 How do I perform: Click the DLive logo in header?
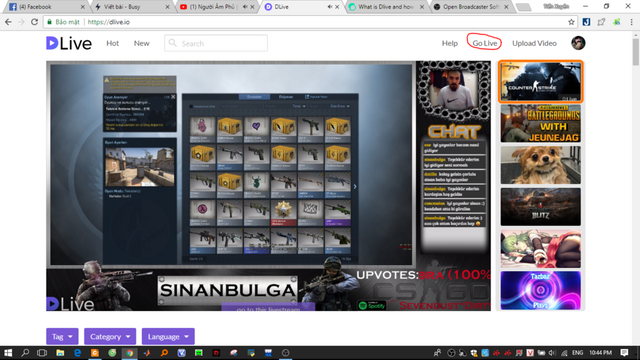click(x=69, y=43)
